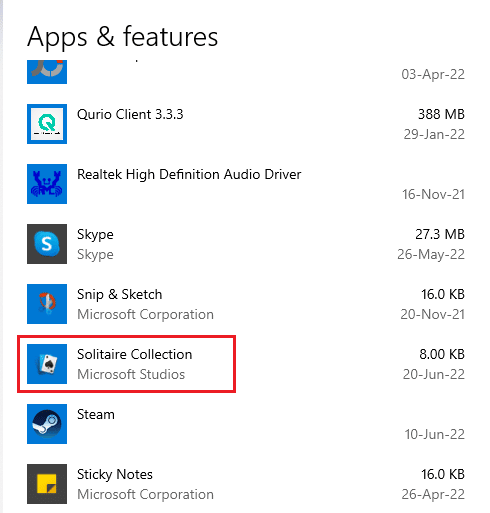Click the Qurio Client app icon
The width and height of the screenshot is (490, 513).
[x=47, y=124]
